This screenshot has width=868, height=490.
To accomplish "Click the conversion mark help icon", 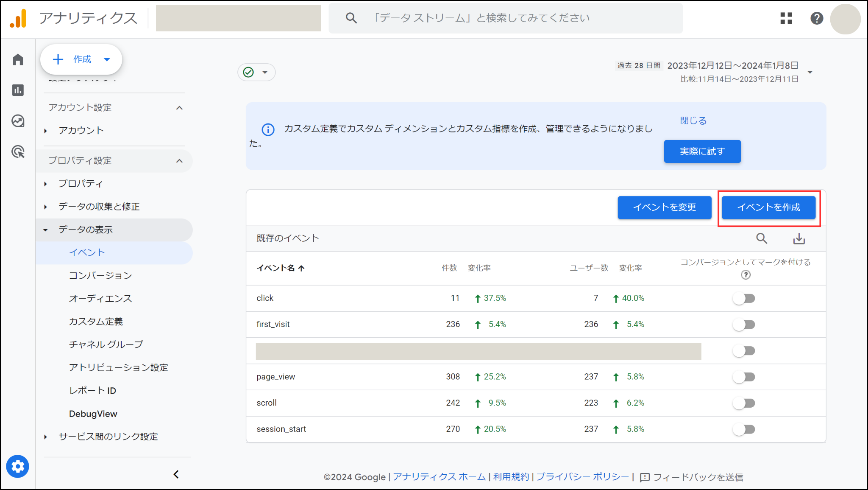I will pos(746,275).
